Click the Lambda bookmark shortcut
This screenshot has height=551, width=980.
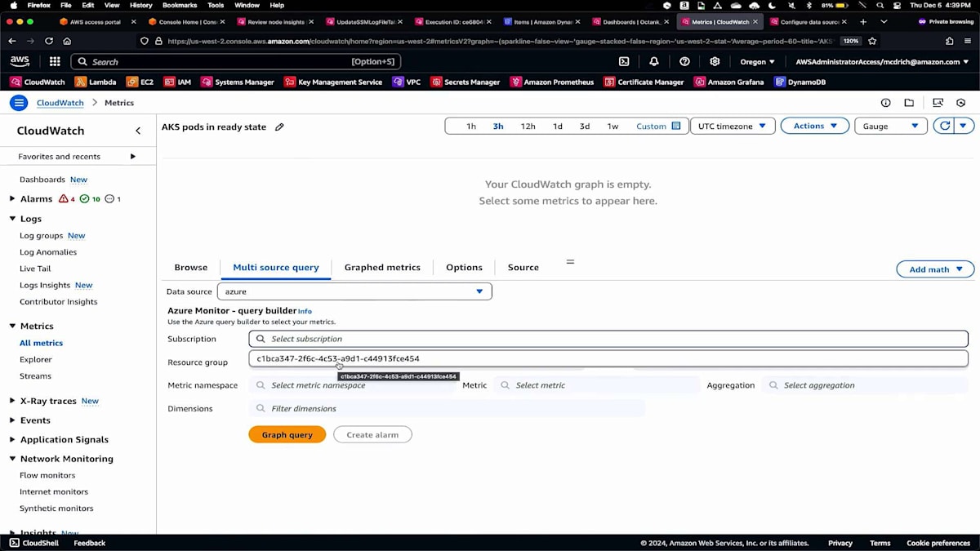point(96,82)
